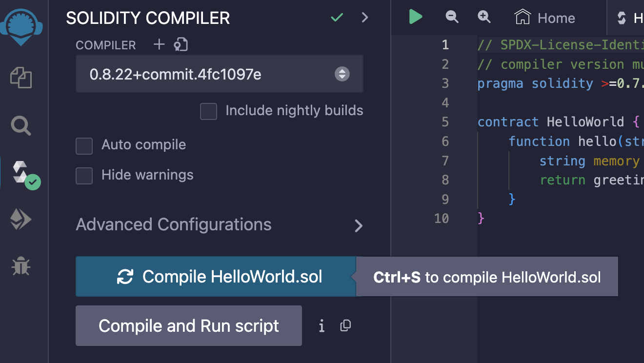Open the compiler version dropdown
Screen dimensions: 644x363
(219, 74)
